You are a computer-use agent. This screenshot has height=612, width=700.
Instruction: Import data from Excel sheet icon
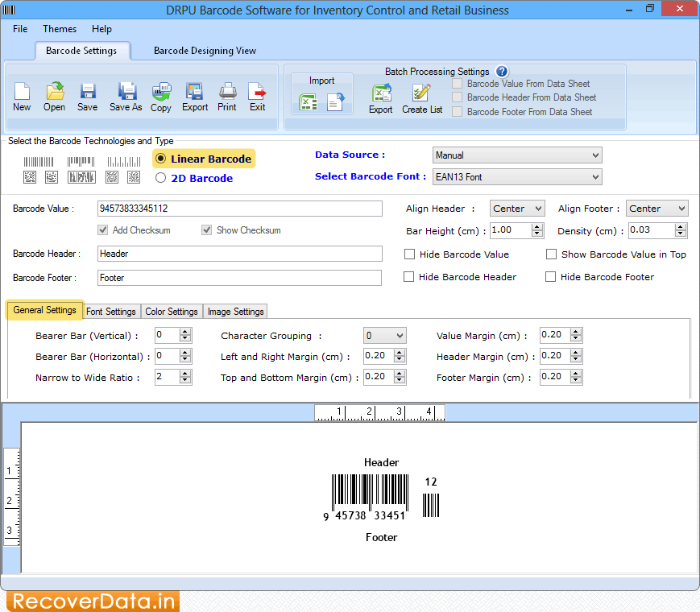pos(309,103)
